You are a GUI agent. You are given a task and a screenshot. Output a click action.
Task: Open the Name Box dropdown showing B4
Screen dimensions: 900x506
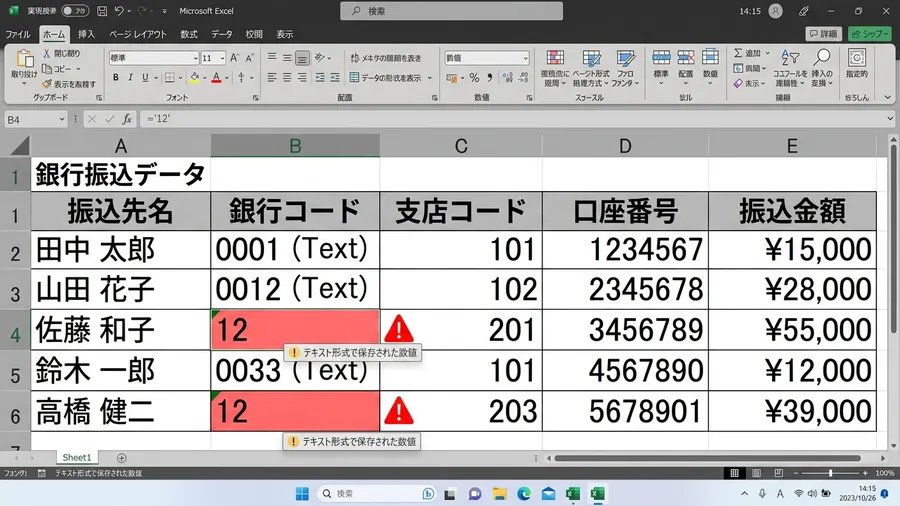coord(62,119)
